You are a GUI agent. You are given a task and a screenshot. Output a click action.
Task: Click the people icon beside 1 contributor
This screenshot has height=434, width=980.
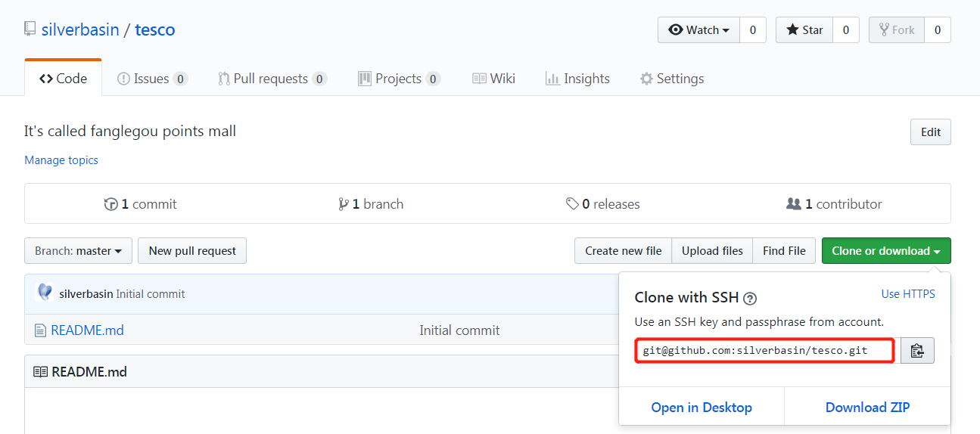(794, 204)
